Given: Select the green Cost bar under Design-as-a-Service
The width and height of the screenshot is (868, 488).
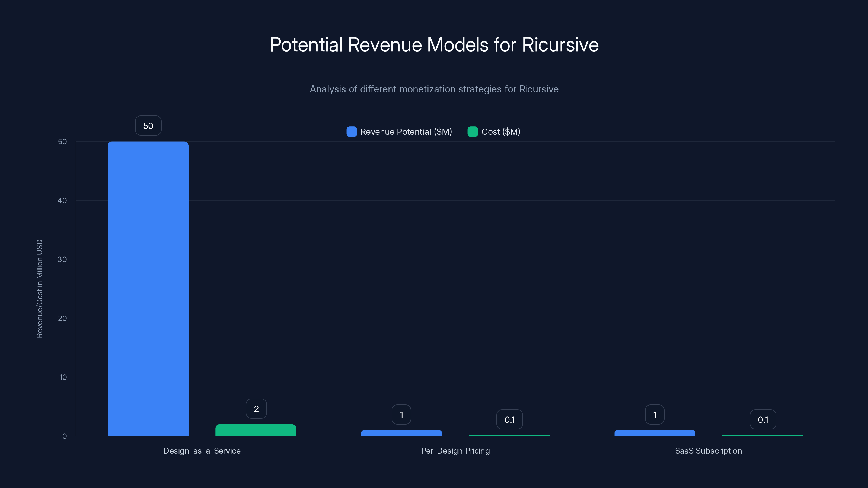Looking at the screenshot, I should pos(256,431).
